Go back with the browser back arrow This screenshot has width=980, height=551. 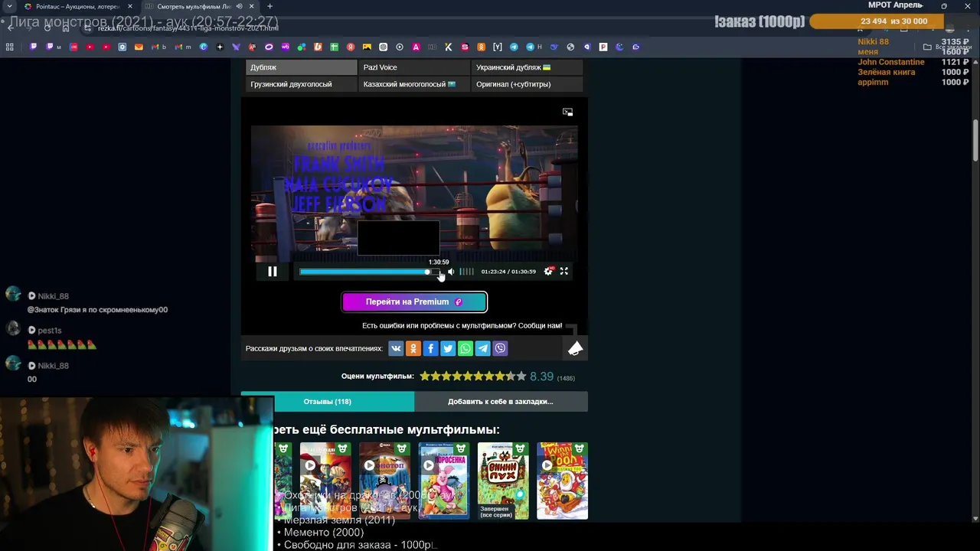coord(11,28)
